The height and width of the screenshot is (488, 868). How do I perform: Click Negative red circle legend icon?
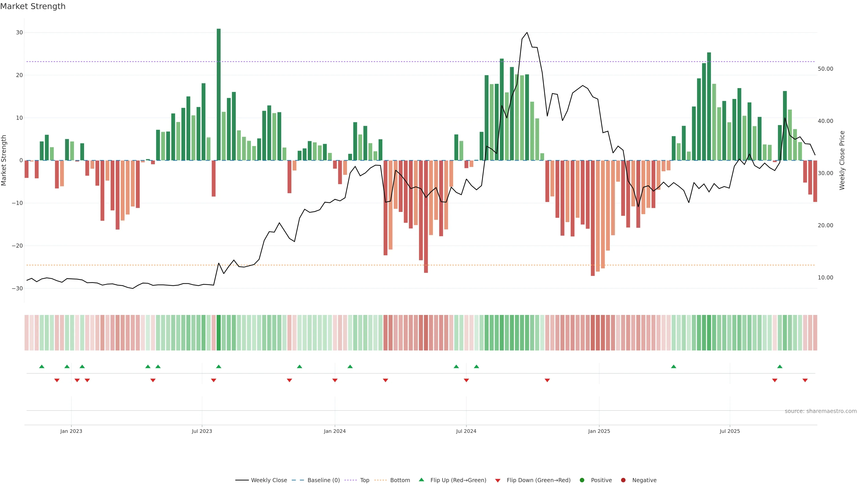pos(623,480)
